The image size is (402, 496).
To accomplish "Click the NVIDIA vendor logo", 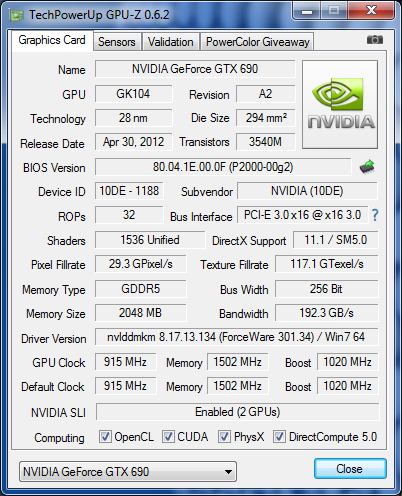I will [340, 104].
